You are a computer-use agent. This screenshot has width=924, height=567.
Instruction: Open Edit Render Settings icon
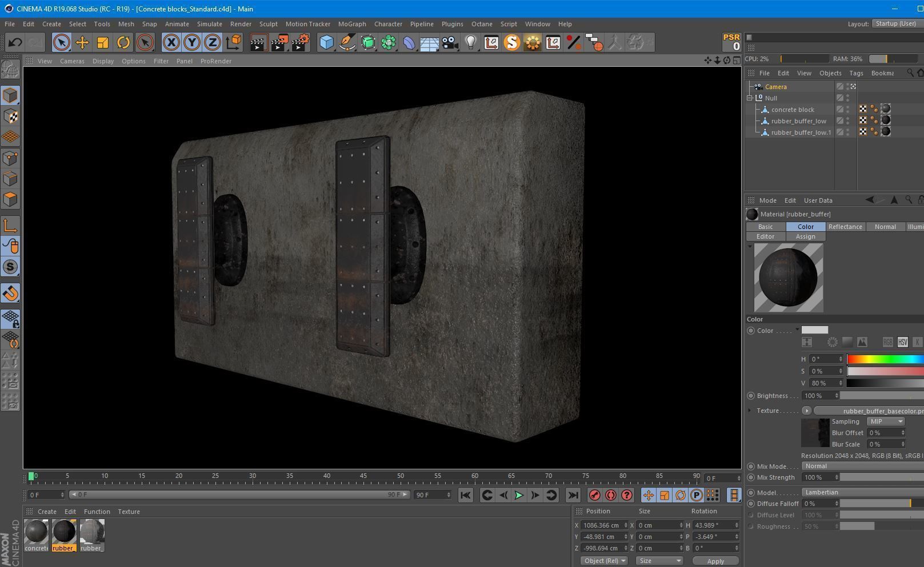click(x=301, y=42)
